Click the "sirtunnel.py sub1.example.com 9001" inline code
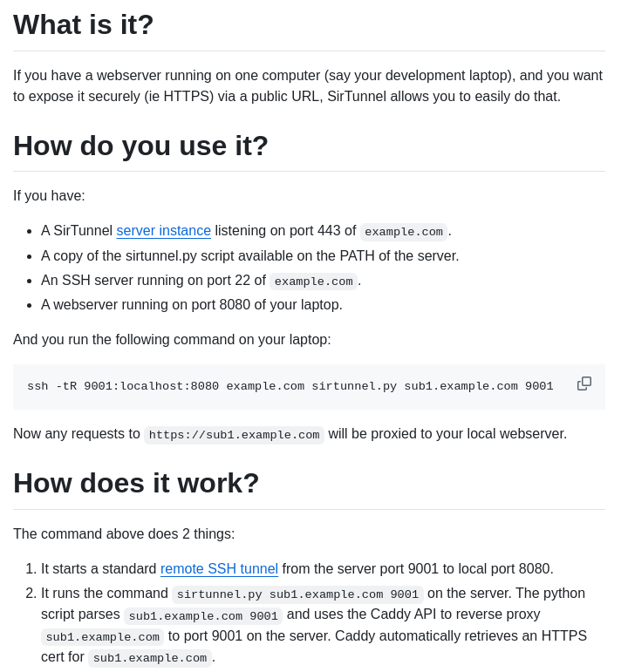 (297, 594)
